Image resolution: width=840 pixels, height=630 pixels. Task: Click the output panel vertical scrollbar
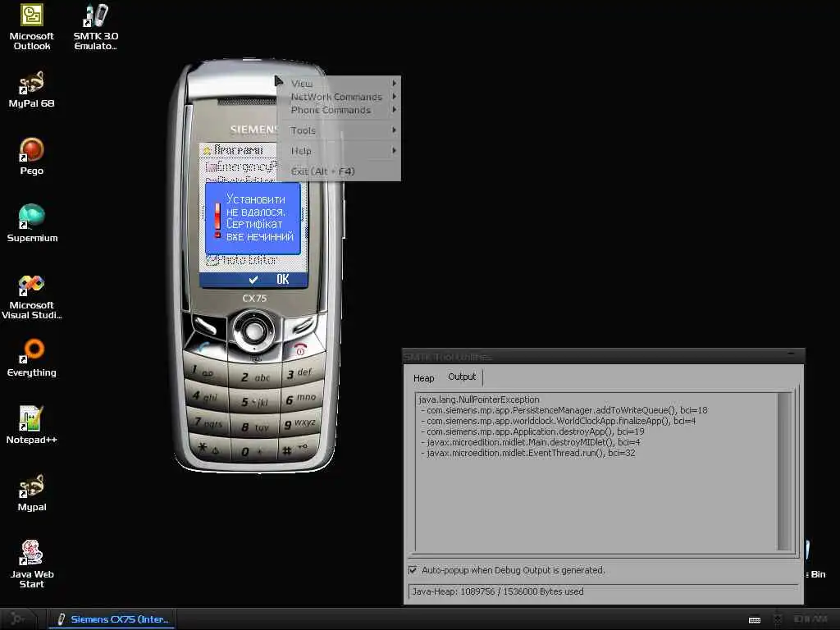pos(784,472)
